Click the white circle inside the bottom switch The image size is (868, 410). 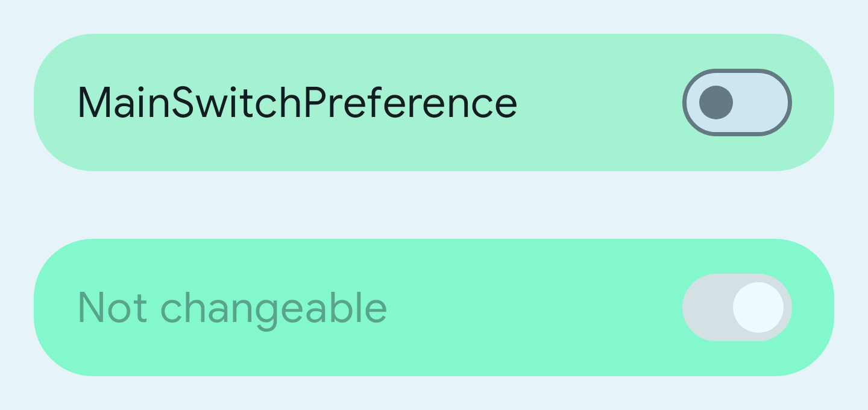click(758, 307)
